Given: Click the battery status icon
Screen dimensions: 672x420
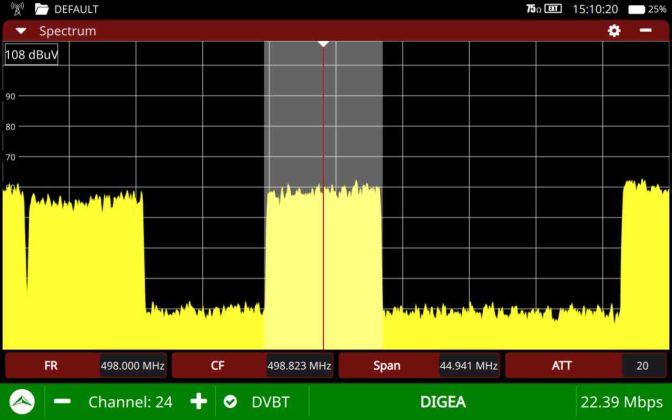Looking at the screenshot, I should (x=639, y=9).
